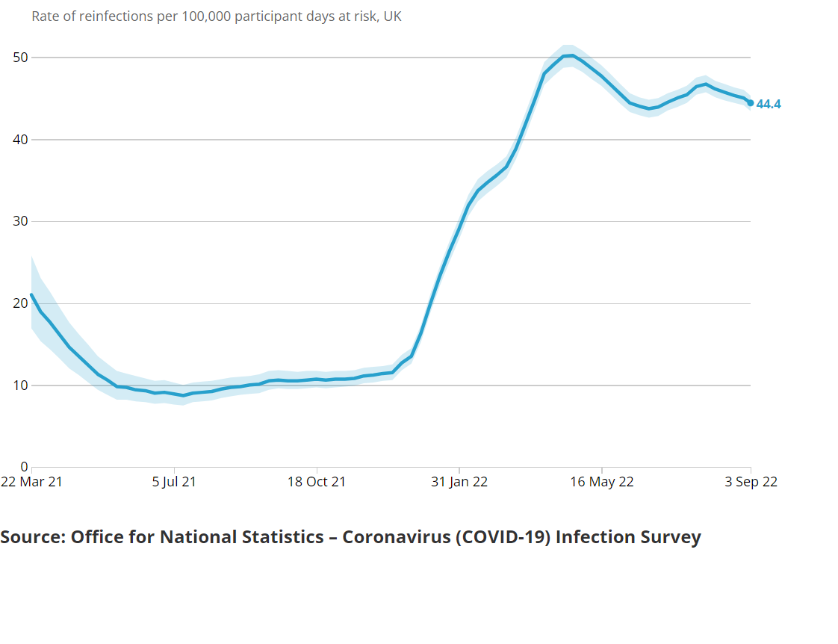This screenshot has width=838, height=644.
Task: Select the 30 y-axis value label
Action: click(x=19, y=221)
